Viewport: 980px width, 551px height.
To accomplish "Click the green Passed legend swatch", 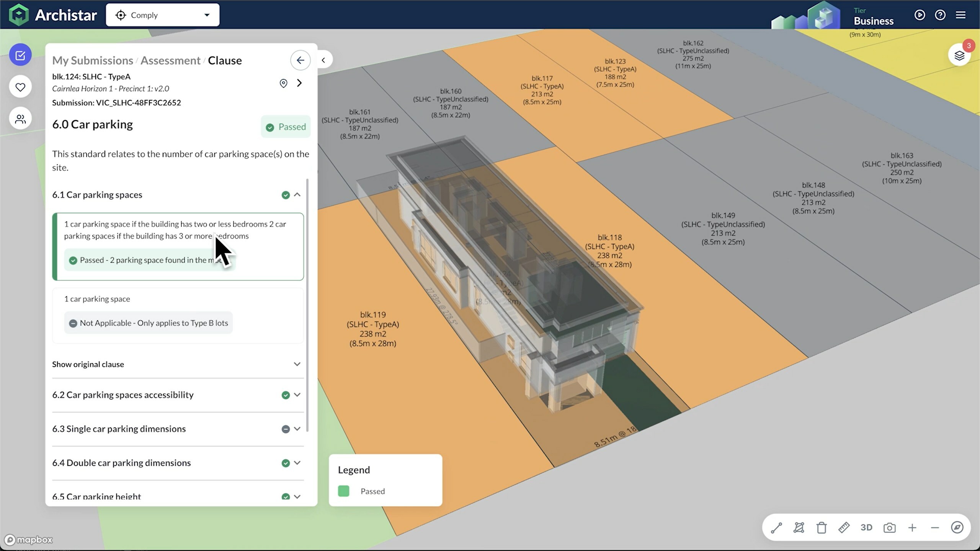I will [x=343, y=491].
